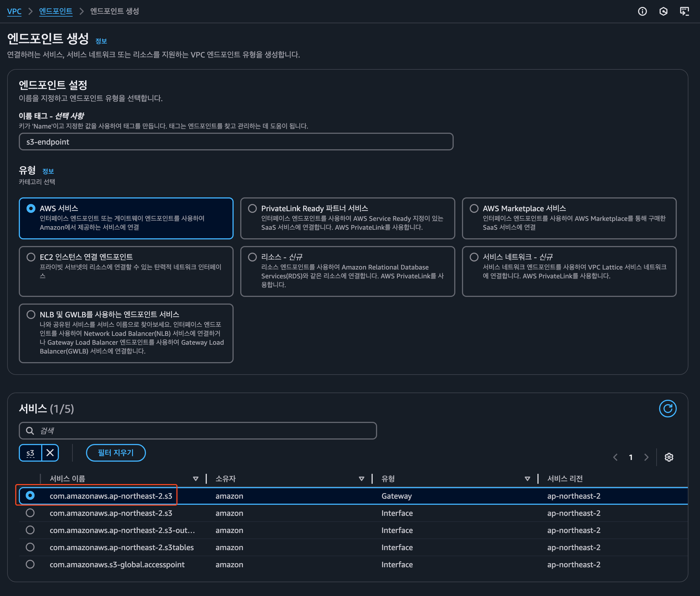Open the CloudShell monitor icon at top right
Viewport: 700px width, 596px height.
[x=684, y=12]
